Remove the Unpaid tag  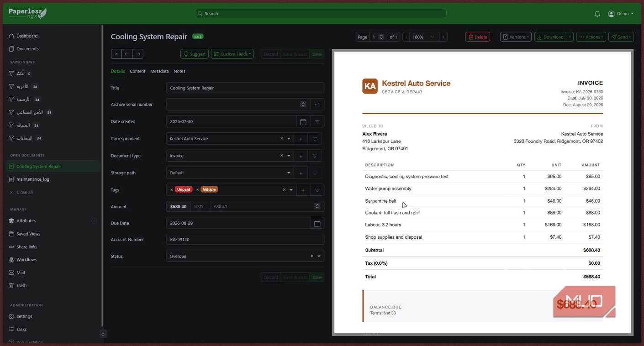click(172, 189)
